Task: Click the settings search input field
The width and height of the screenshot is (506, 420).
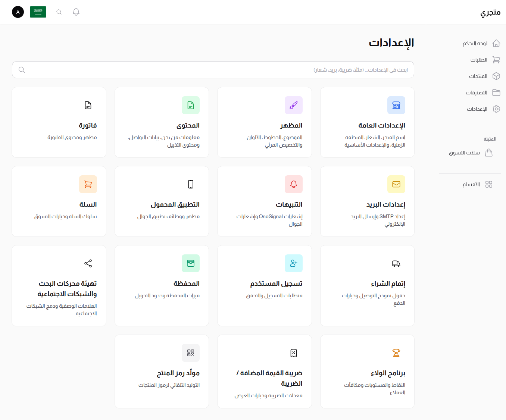Action: pos(213,70)
